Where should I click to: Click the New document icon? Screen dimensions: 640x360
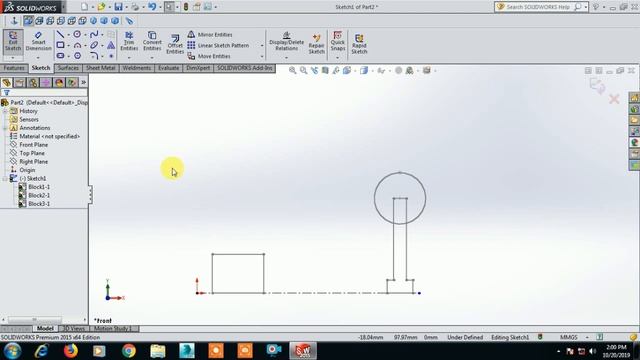pyautogui.click(x=84, y=7)
